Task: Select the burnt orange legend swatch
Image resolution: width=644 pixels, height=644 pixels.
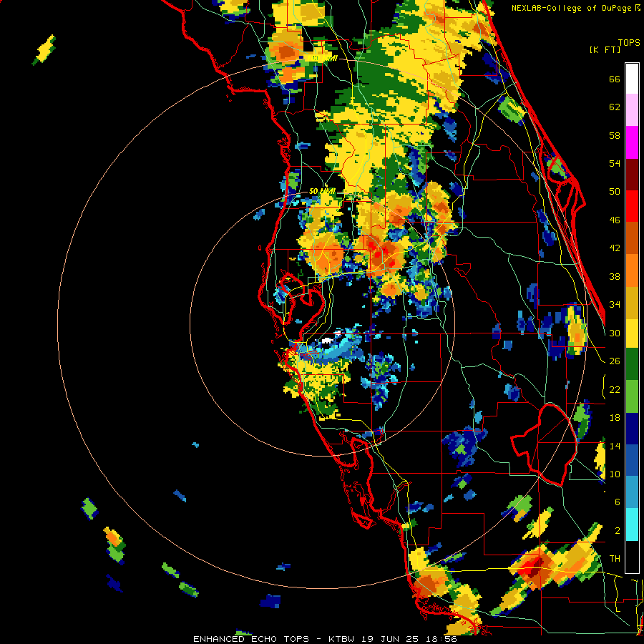Action: click(x=632, y=238)
